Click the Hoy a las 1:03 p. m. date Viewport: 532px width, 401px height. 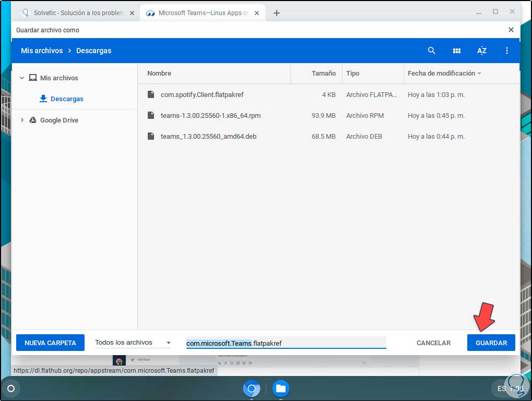[436, 94]
